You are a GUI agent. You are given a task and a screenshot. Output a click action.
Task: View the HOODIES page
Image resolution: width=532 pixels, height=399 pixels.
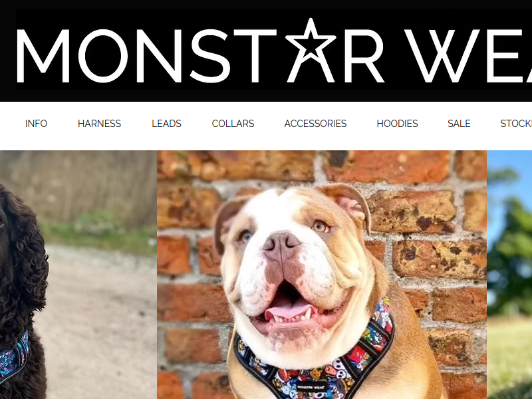(397, 124)
